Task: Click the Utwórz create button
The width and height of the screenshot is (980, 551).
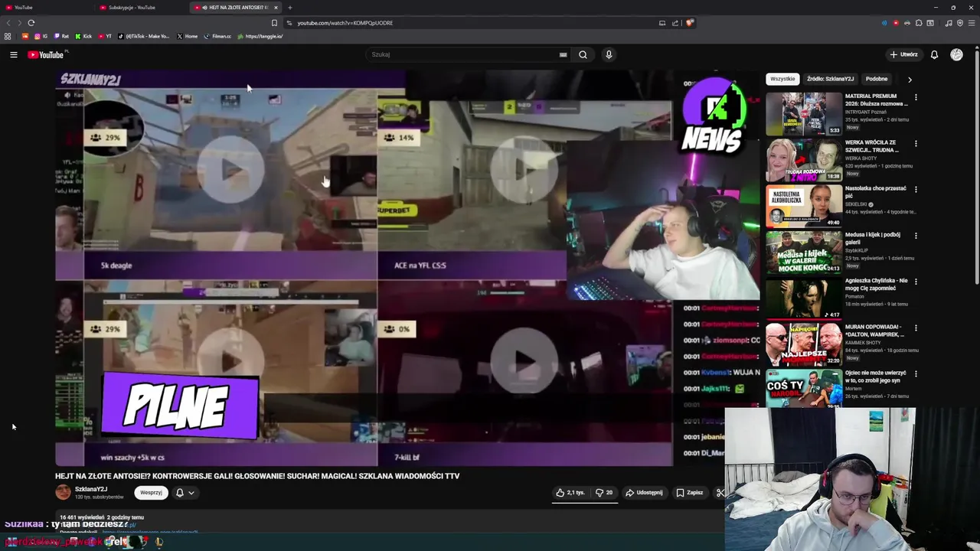Action: point(903,54)
